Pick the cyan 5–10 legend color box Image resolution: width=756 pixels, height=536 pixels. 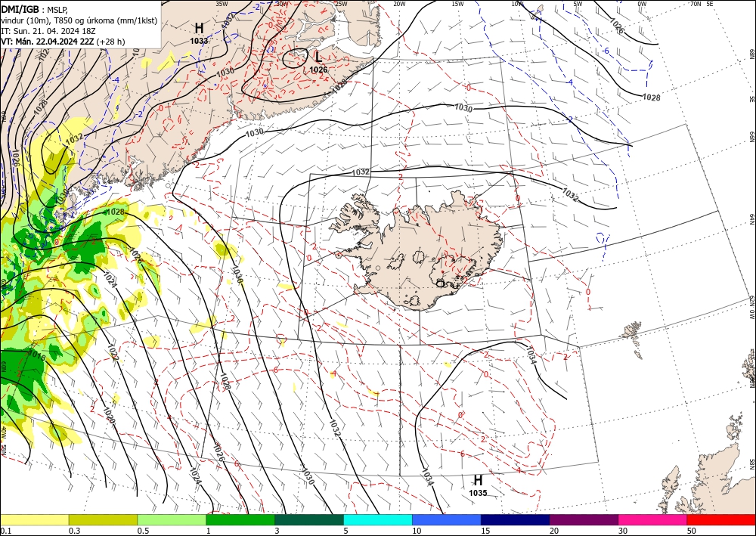pyautogui.click(x=378, y=519)
